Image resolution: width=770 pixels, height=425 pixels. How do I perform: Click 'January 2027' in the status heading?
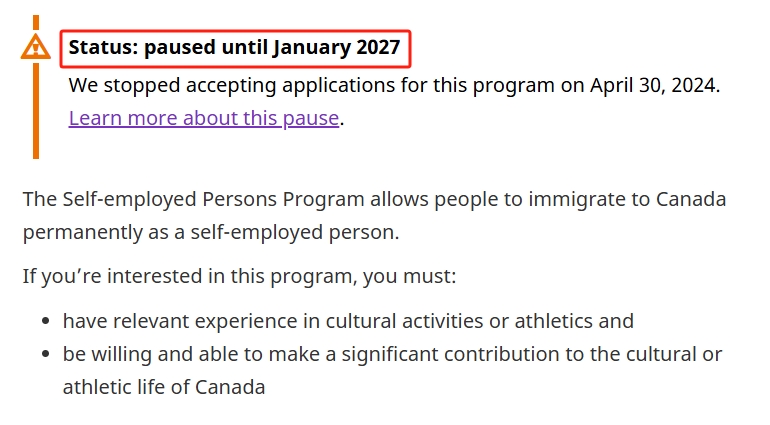[x=337, y=48]
